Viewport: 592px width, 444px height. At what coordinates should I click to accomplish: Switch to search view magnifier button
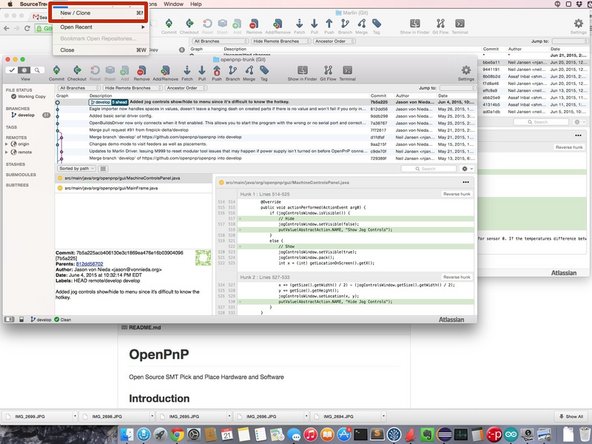click(37, 70)
